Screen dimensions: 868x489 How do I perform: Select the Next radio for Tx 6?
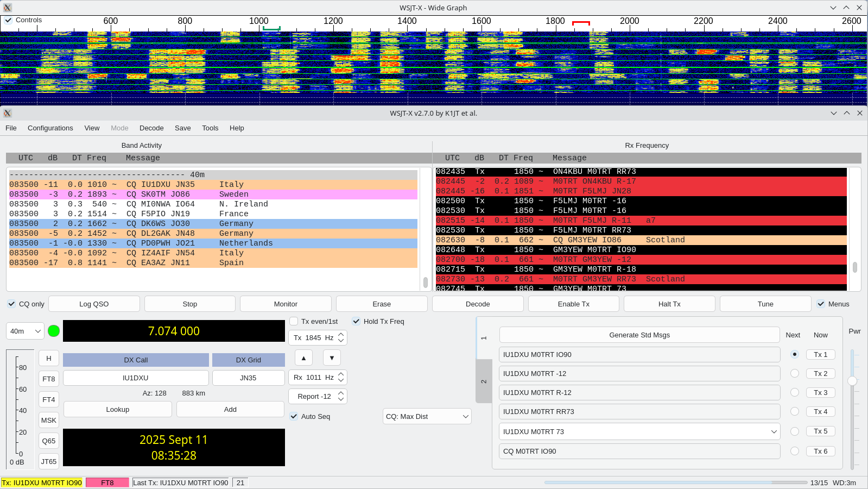click(795, 451)
